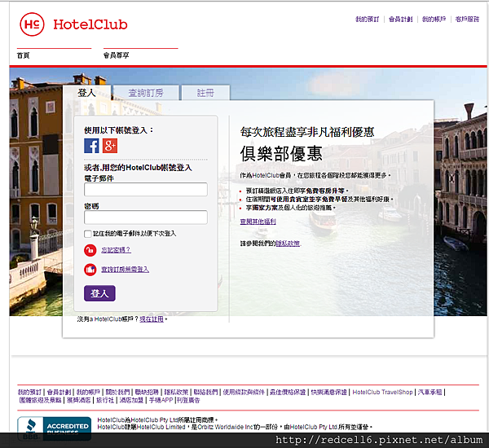Click the red lock icon beside 忘記密碼
Viewport: 489px width, 448px height.
(90, 250)
